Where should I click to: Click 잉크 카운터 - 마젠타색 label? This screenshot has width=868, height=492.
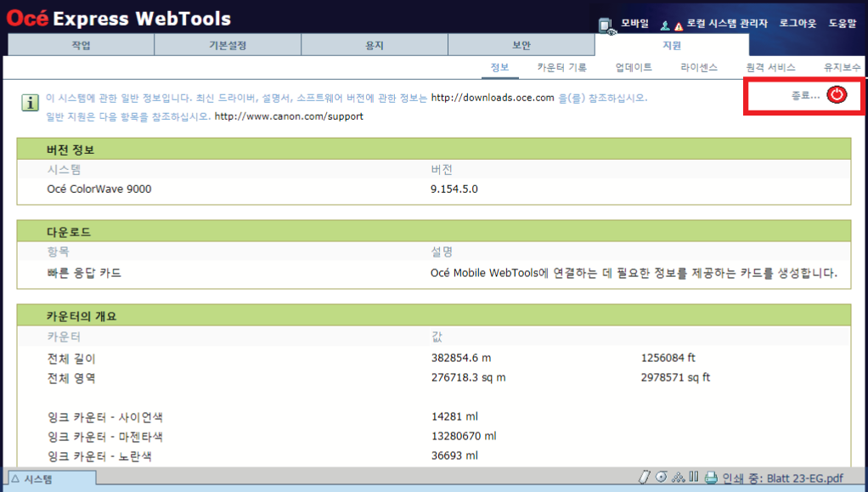pyautogui.click(x=105, y=437)
